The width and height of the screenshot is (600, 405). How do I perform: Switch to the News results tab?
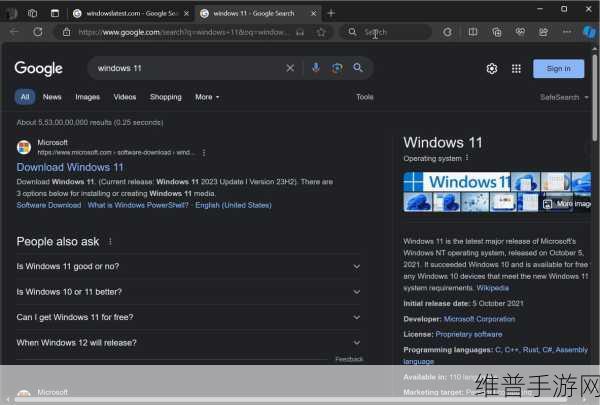click(52, 97)
